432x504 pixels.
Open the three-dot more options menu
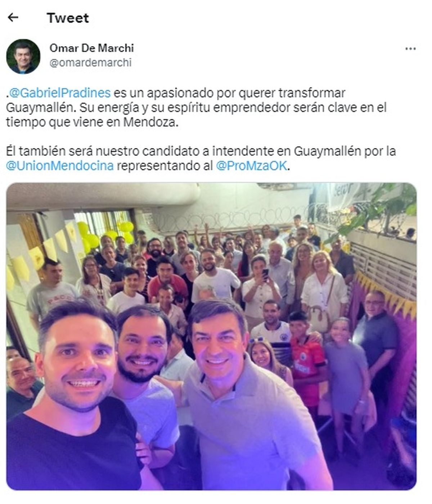click(410, 49)
